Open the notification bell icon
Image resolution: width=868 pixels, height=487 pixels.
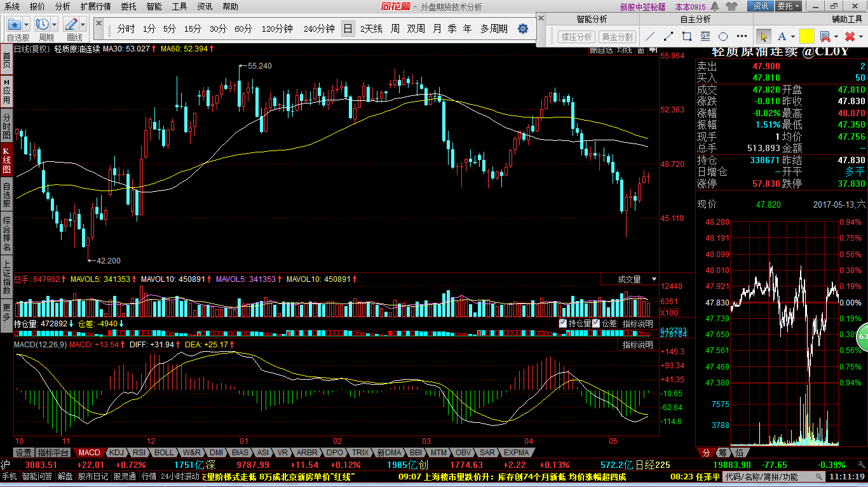[716, 6]
